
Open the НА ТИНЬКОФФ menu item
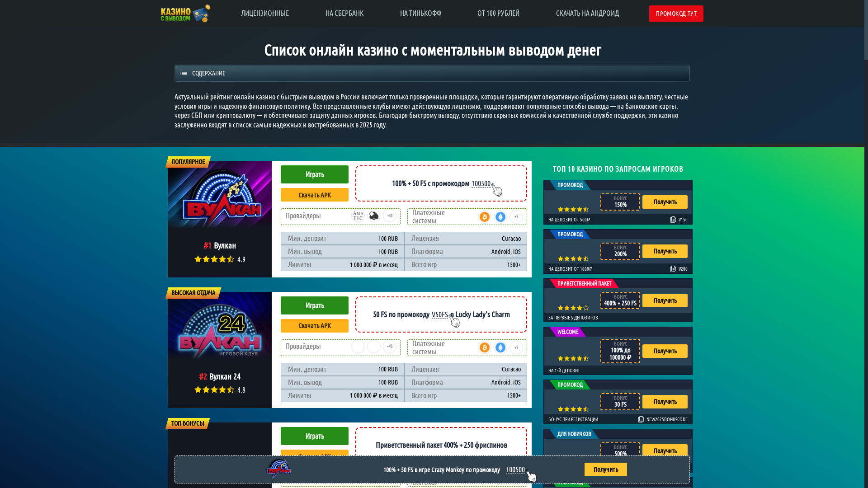(421, 14)
